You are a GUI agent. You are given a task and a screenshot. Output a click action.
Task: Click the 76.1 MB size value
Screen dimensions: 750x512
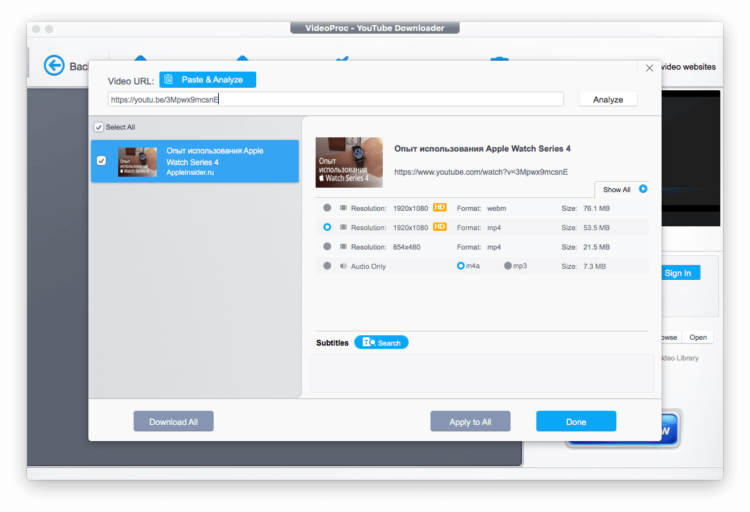(x=596, y=208)
